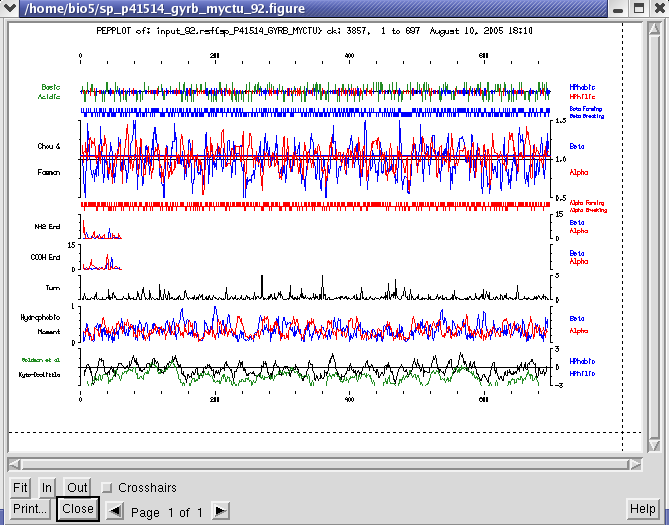
Task: Select the 'Kyte-Doolittle' plot label
Action: 39,373
